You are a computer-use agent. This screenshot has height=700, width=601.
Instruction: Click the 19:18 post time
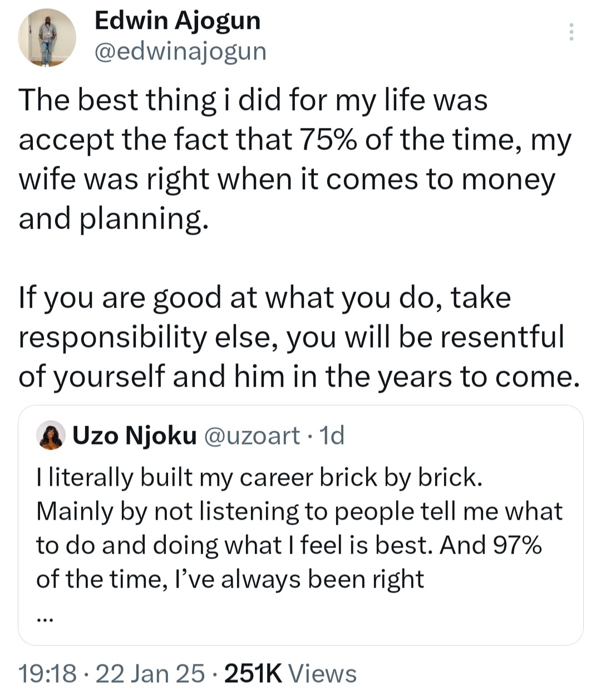pos(47,673)
